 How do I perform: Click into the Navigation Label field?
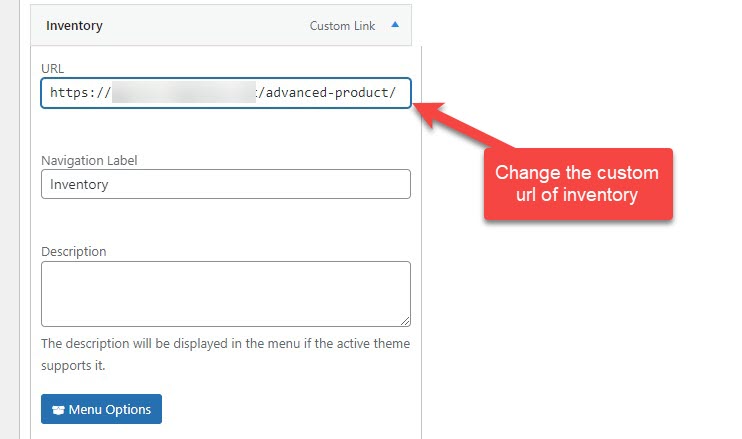(226, 184)
